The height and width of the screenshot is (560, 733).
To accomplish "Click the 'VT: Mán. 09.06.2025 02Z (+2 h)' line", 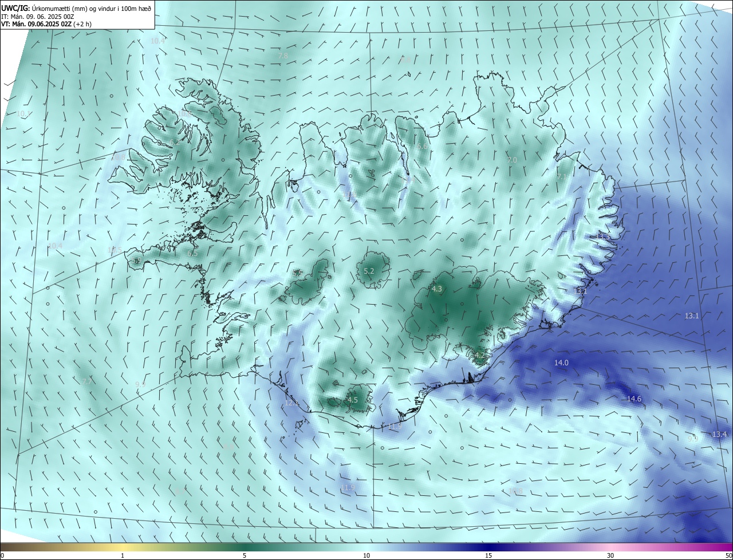I will pyautogui.click(x=46, y=24).
